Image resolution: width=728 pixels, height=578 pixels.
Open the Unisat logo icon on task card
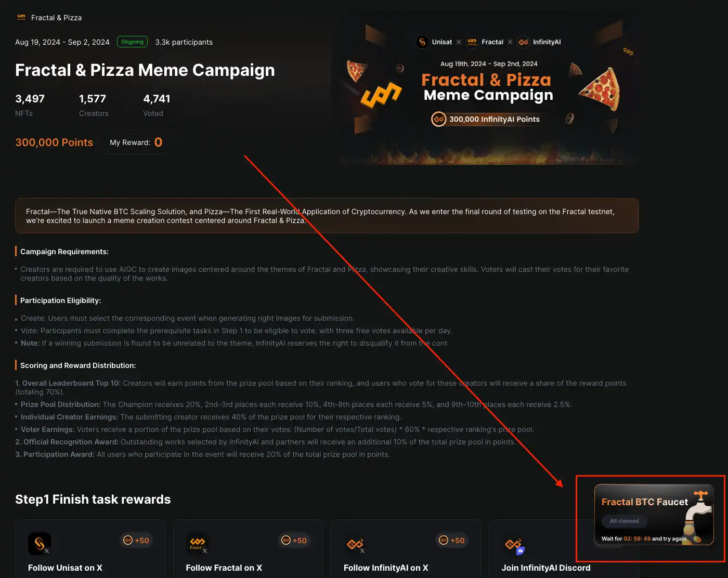(40, 544)
